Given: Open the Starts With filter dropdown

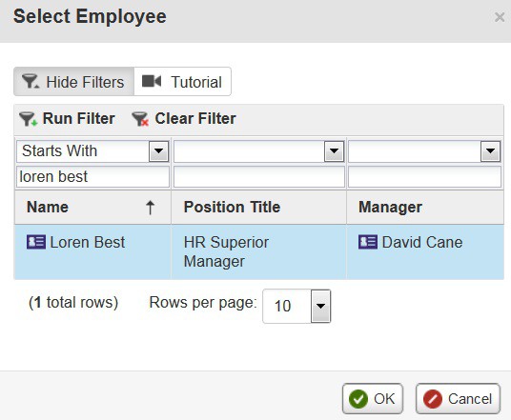Looking at the screenshot, I should (x=158, y=151).
